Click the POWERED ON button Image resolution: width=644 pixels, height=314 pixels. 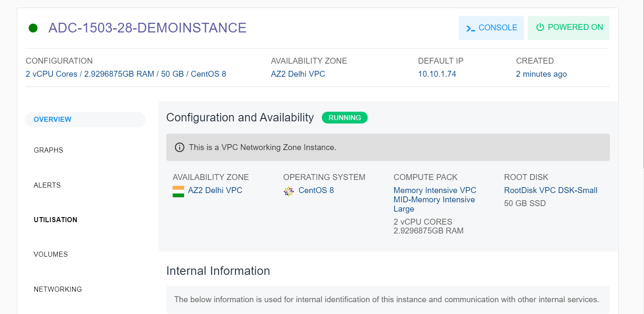click(569, 27)
